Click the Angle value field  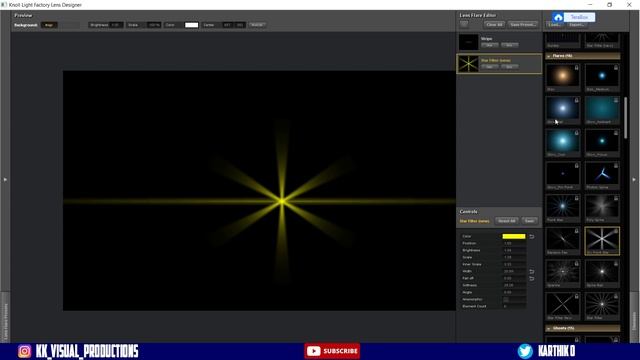point(514,292)
